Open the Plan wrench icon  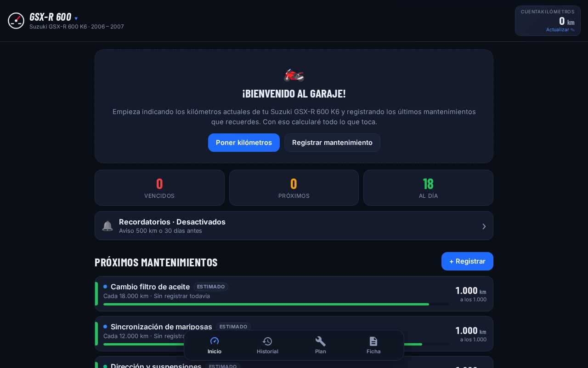point(321,341)
